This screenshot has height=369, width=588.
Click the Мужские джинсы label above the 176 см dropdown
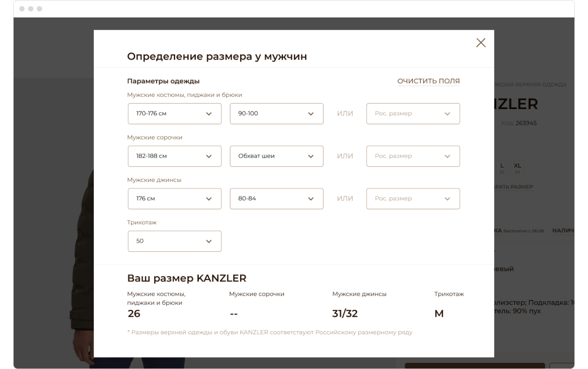click(x=154, y=180)
